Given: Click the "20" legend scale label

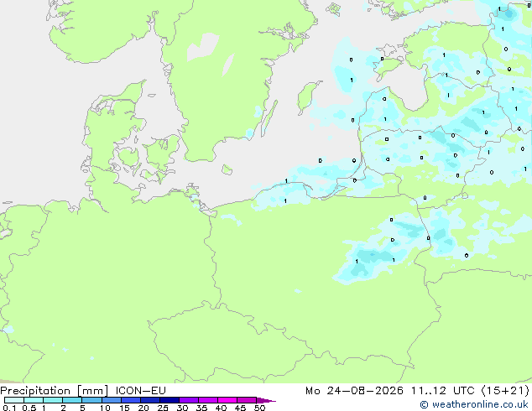Looking at the screenshot, I should (x=143, y=408).
